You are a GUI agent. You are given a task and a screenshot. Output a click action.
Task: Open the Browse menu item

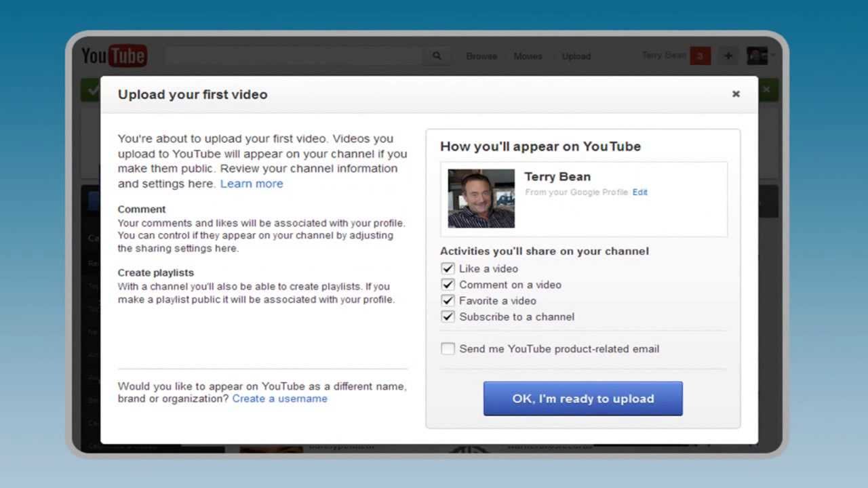coord(481,56)
